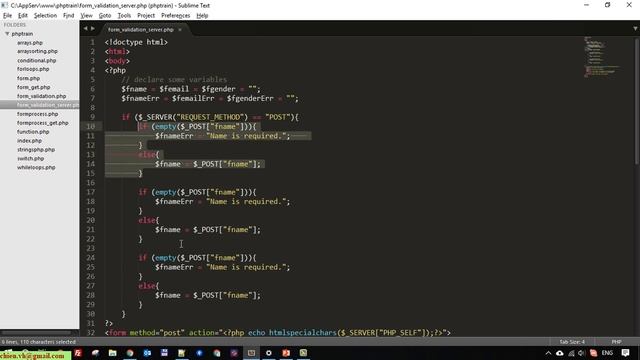Open form_validation.php in sidebar

(41, 96)
